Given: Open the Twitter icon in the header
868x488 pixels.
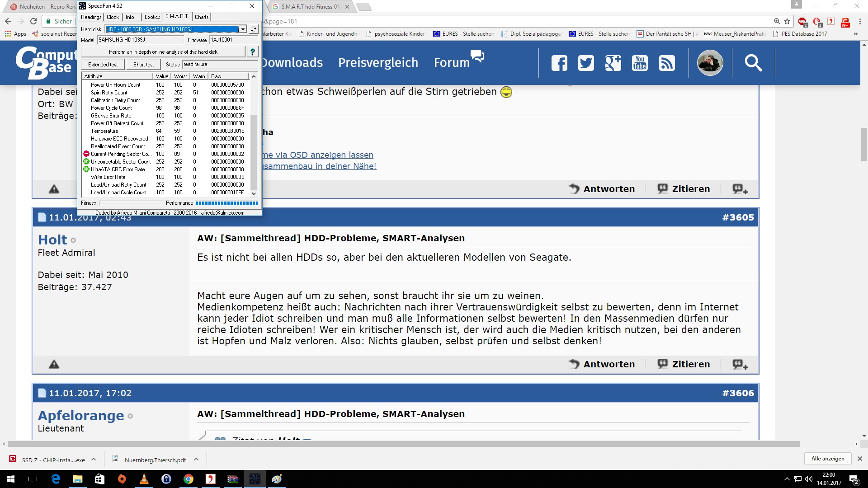Looking at the screenshot, I should pyautogui.click(x=586, y=63).
